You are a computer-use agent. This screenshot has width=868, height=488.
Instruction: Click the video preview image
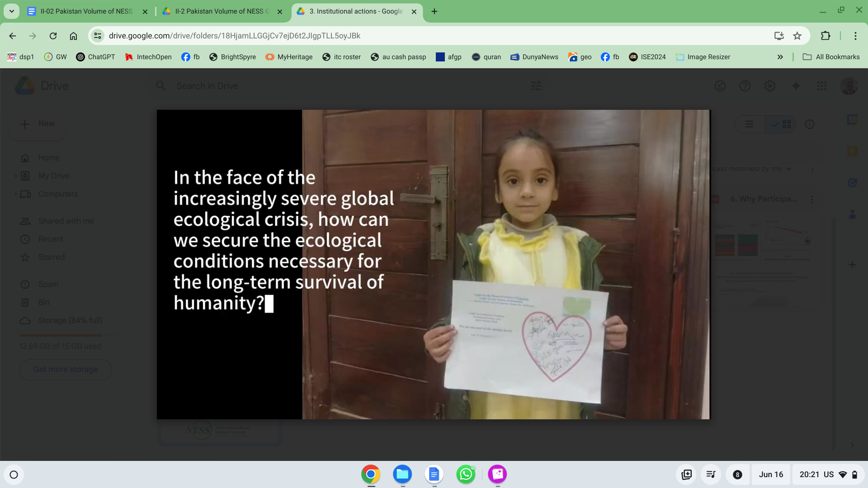click(x=434, y=264)
